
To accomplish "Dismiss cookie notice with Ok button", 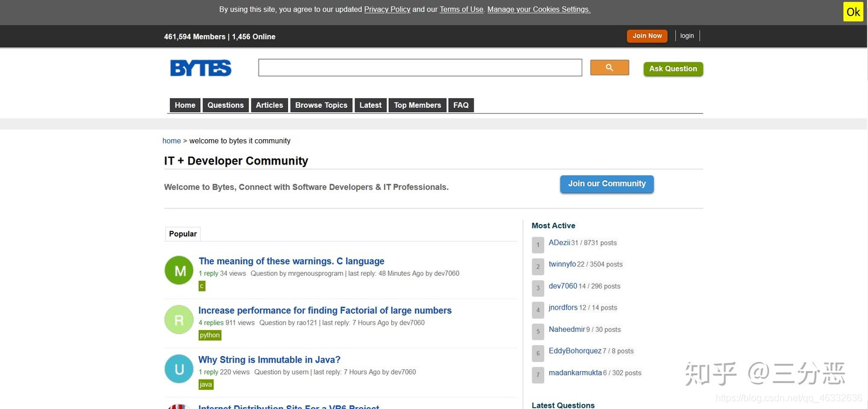I will pos(854,11).
